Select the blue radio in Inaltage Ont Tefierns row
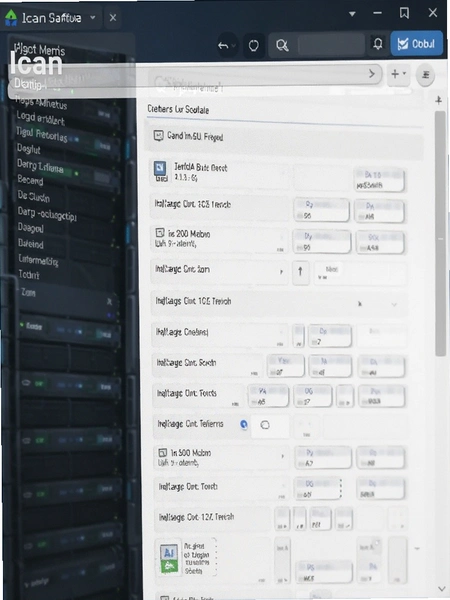 (243, 424)
